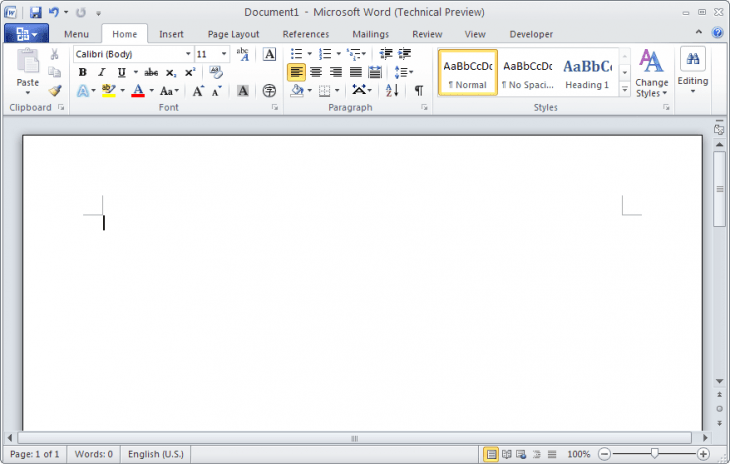Click the Save icon in Quick Access Toolbar
Viewport: 730px width, 464px height.
pos(36,13)
